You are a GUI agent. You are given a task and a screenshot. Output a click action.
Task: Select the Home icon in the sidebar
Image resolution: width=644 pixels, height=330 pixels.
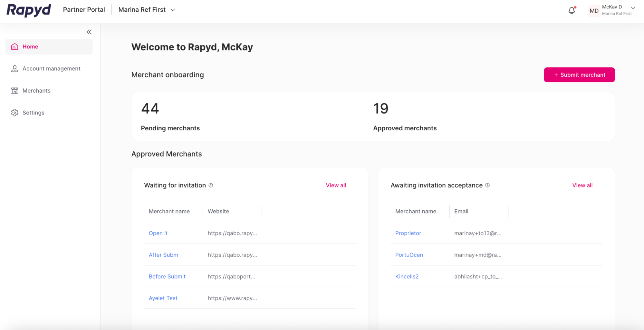(x=14, y=46)
